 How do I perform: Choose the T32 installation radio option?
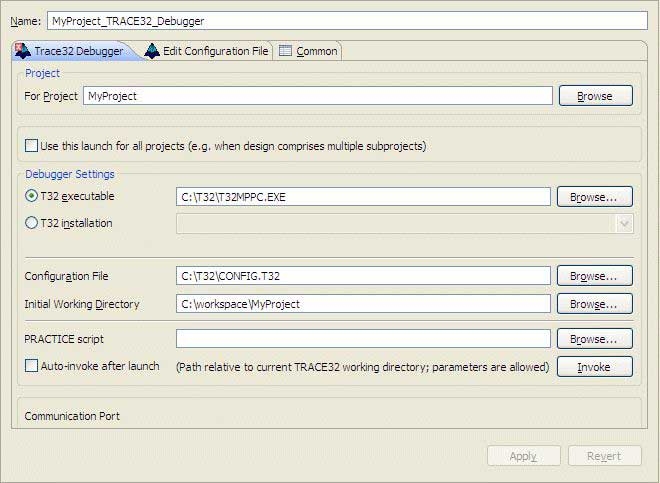click(31, 223)
